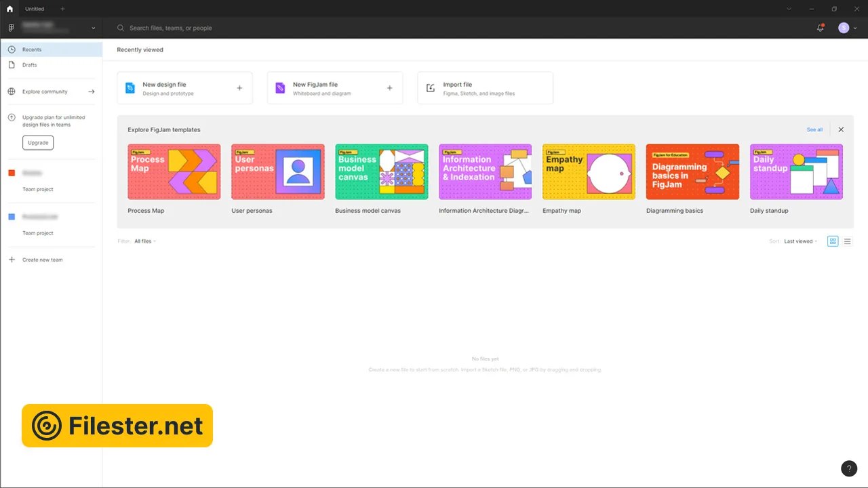Open Drafts in the sidebar

click(x=30, y=65)
